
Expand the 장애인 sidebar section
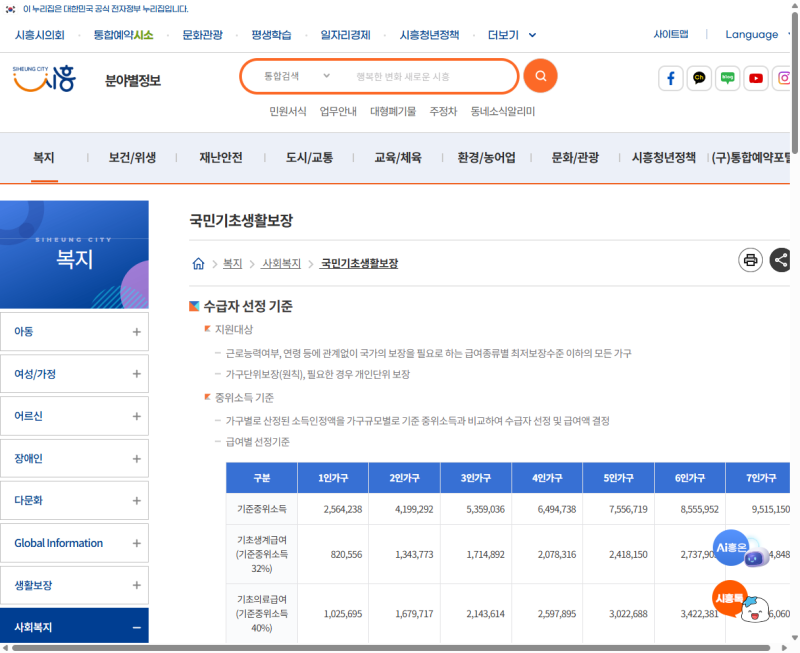[x=74, y=459]
